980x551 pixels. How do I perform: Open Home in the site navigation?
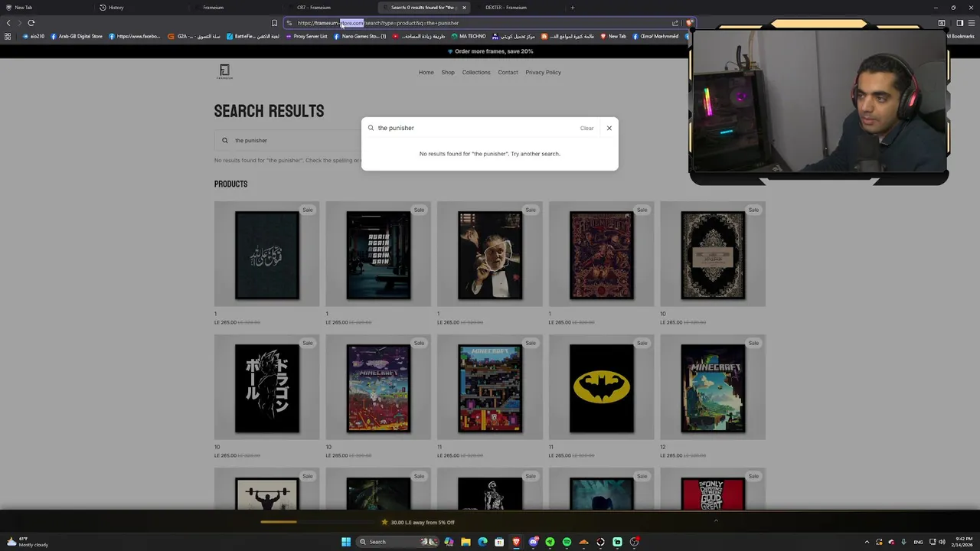[426, 72]
